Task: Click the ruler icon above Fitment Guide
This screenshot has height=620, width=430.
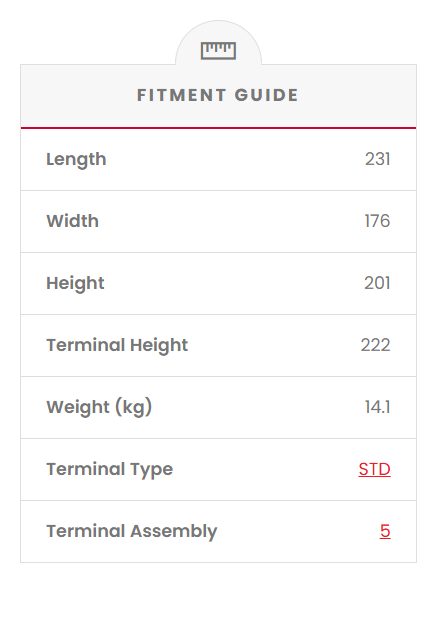Action: [x=218, y=51]
